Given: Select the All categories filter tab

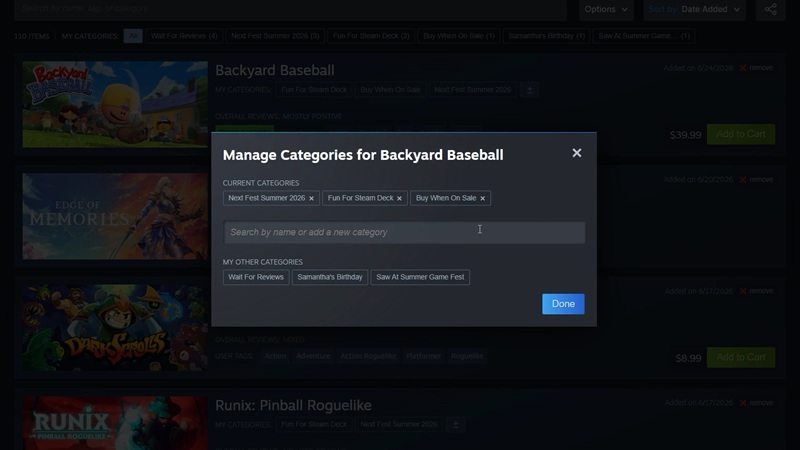Looking at the screenshot, I should [133, 36].
